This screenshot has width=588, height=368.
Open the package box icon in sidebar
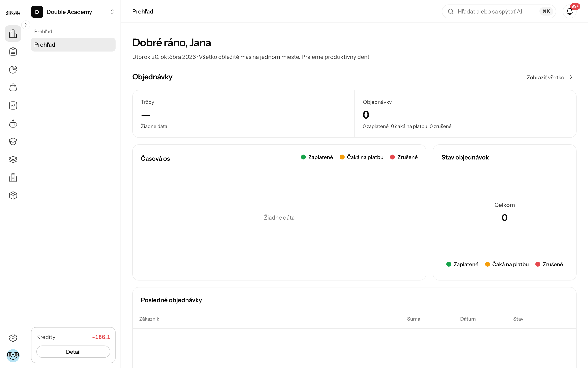(x=13, y=195)
